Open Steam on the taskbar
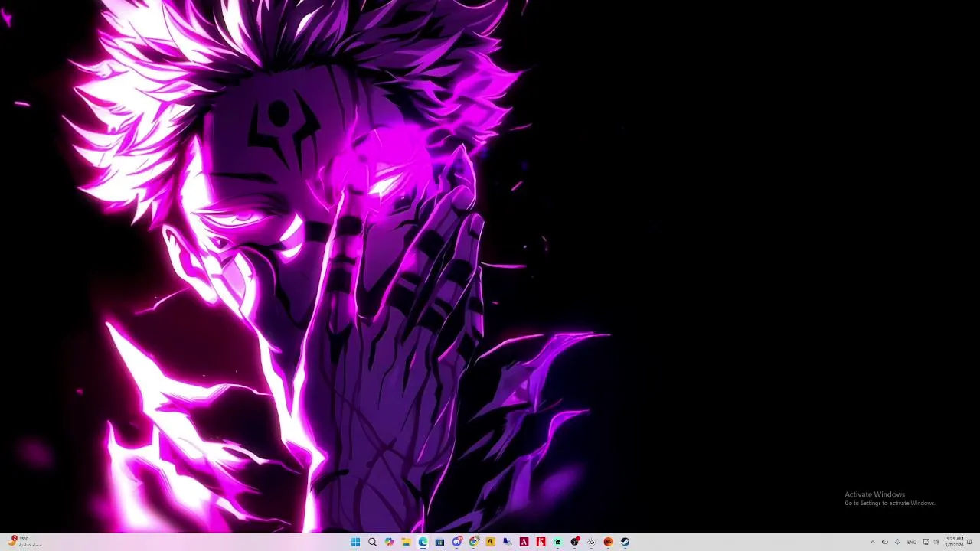The width and height of the screenshot is (980, 551). click(626, 542)
